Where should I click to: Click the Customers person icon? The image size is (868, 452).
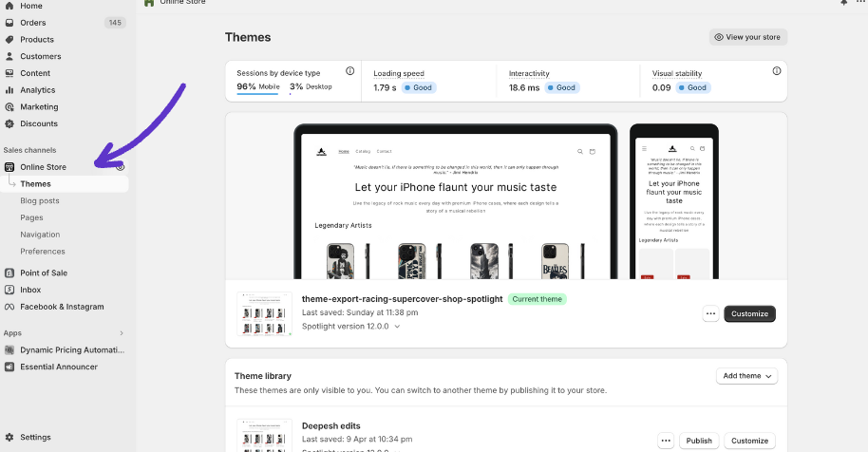tap(9, 56)
